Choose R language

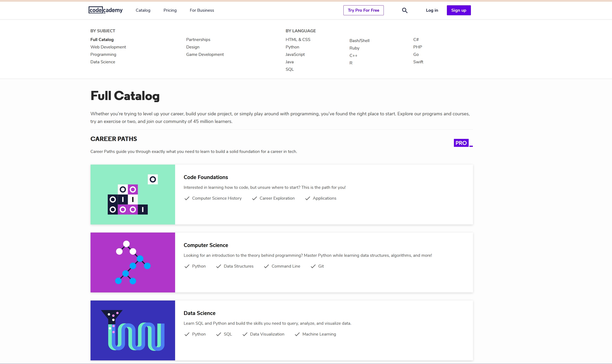(x=351, y=63)
